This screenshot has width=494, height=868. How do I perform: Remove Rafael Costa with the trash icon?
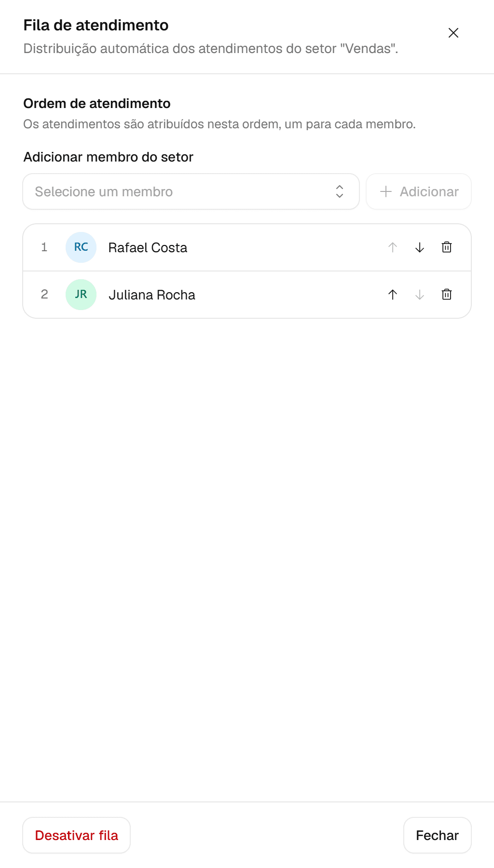pyautogui.click(x=447, y=247)
